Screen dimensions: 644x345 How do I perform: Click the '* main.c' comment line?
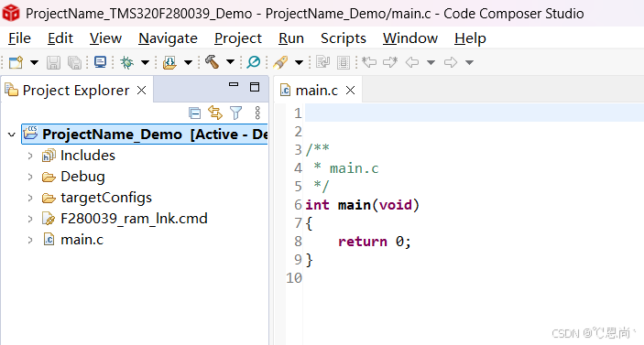click(346, 168)
